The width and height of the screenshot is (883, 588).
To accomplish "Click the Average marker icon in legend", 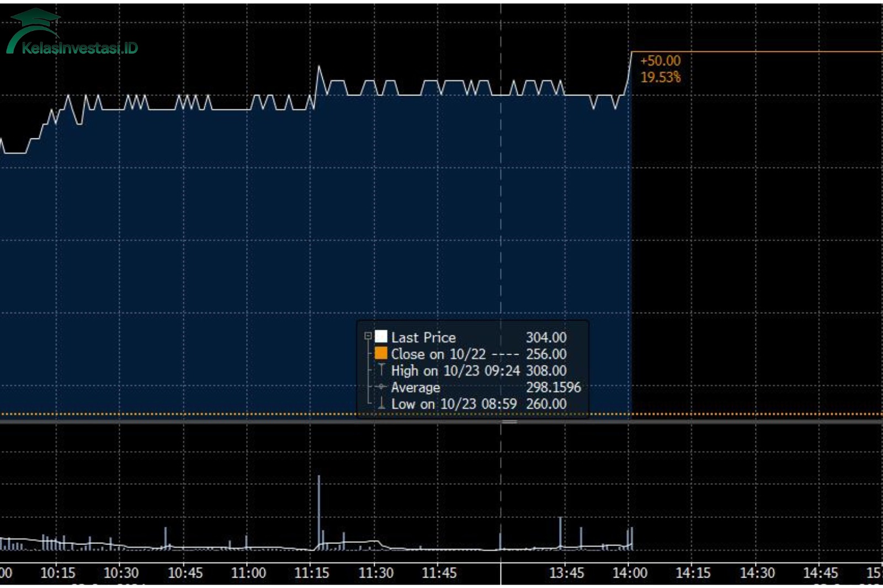I will click(x=381, y=387).
